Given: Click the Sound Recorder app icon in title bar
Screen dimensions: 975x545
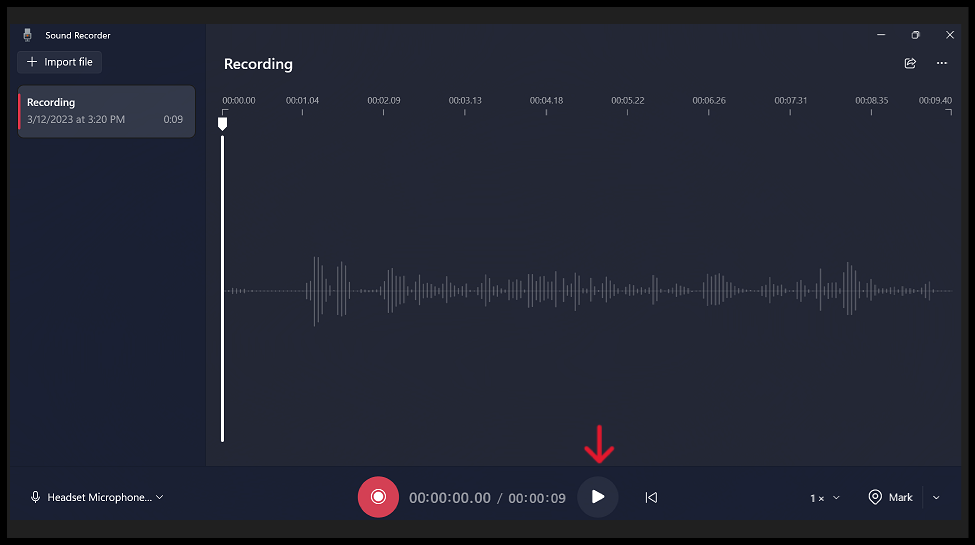Looking at the screenshot, I should tap(27, 35).
